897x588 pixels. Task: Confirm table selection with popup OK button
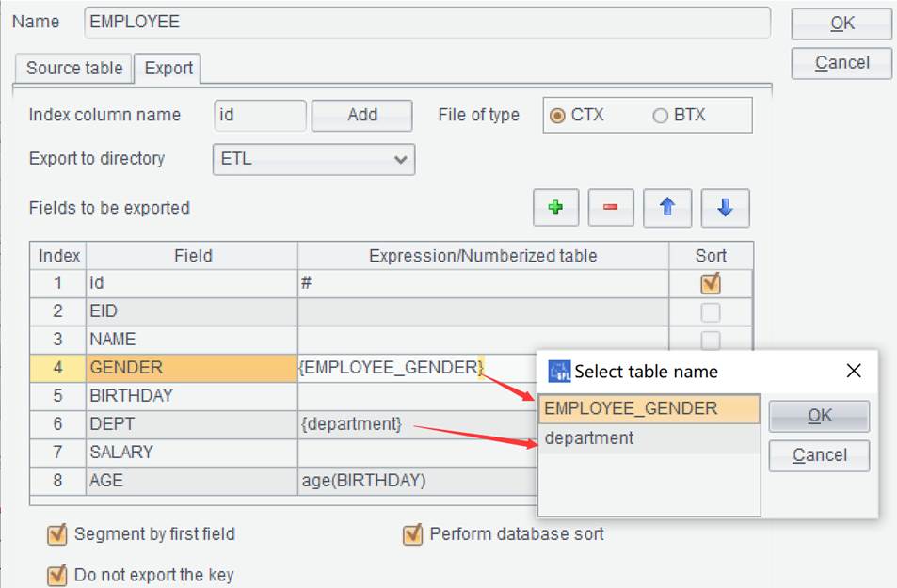[x=819, y=416]
